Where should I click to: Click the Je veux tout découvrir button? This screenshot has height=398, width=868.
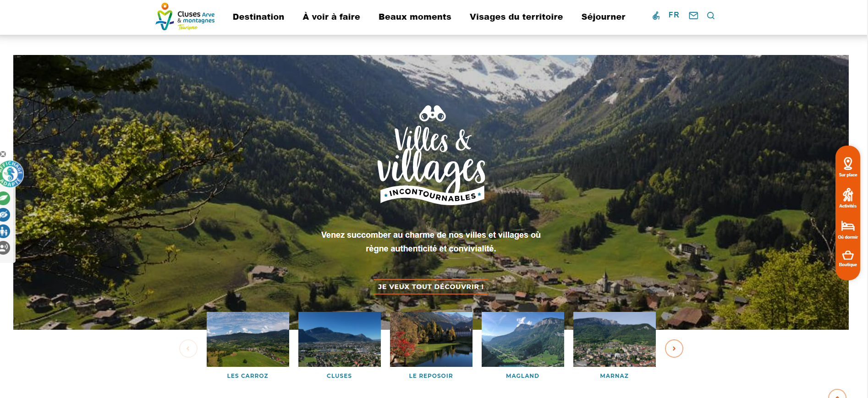pyautogui.click(x=431, y=287)
